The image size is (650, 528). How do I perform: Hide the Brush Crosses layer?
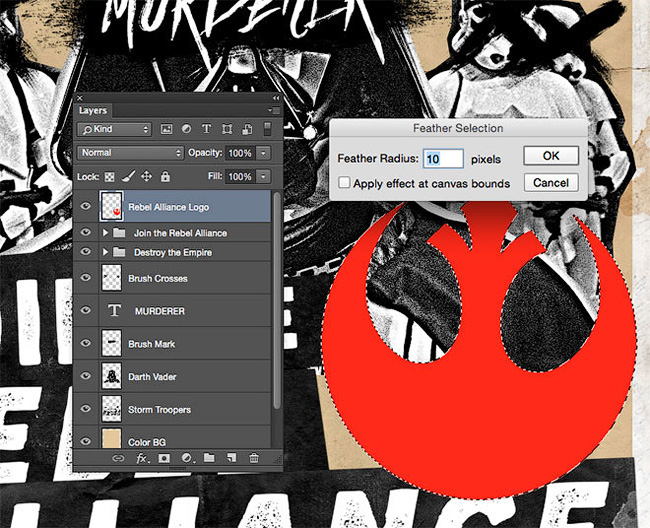[x=86, y=277]
